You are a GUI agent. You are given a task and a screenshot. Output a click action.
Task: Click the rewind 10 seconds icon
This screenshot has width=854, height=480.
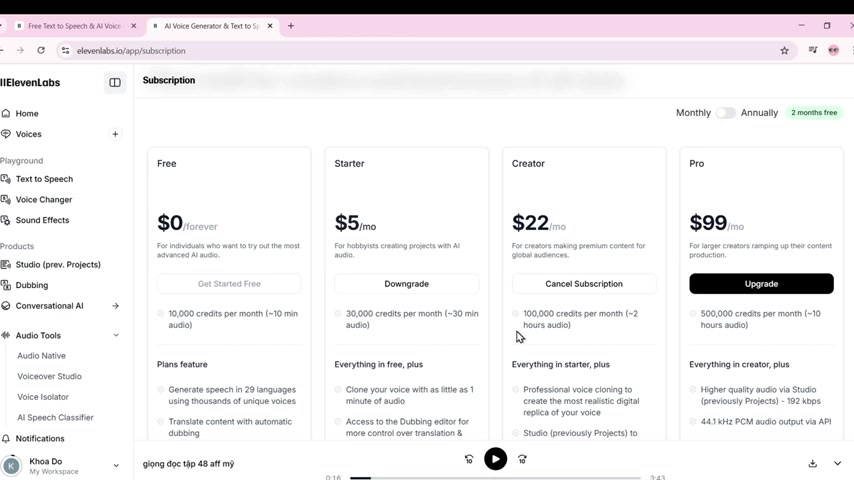[469, 459]
